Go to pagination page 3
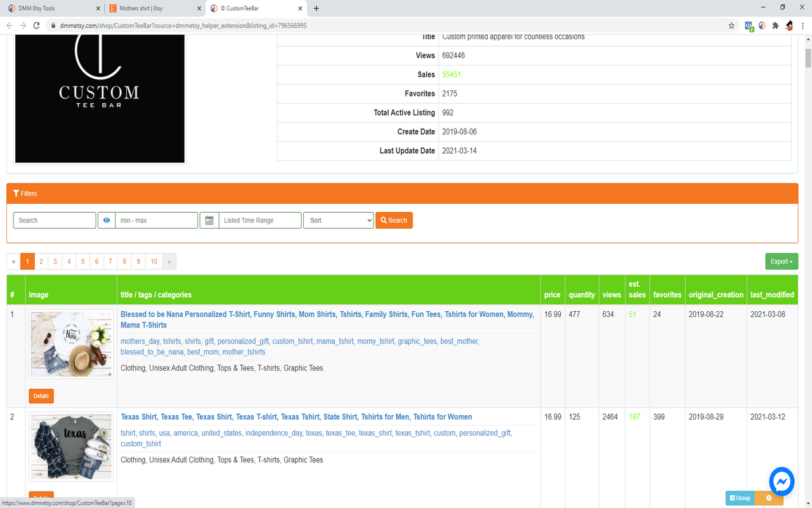This screenshot has height=508, width=812. pos(55,262)
